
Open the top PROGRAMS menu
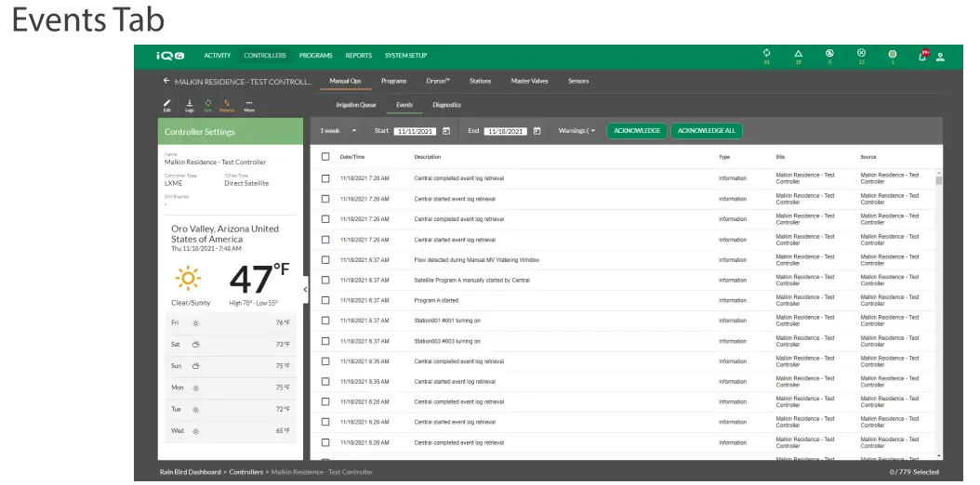pyautogui.click(x=315, y=56)
